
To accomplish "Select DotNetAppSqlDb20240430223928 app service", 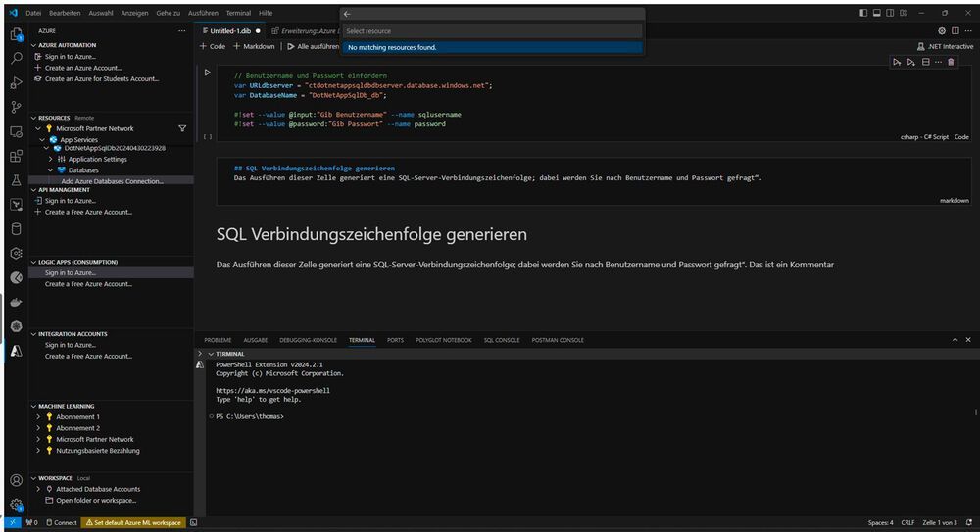I will point(115,148).
